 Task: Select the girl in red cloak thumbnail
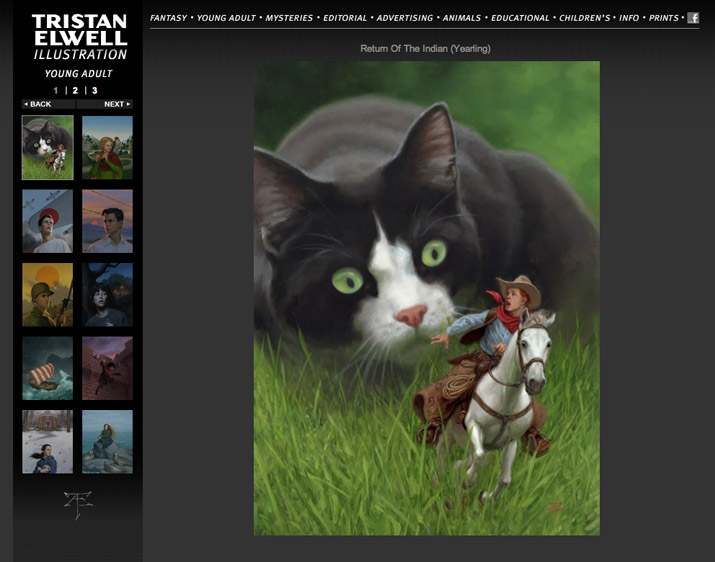[x=107, y=147]
